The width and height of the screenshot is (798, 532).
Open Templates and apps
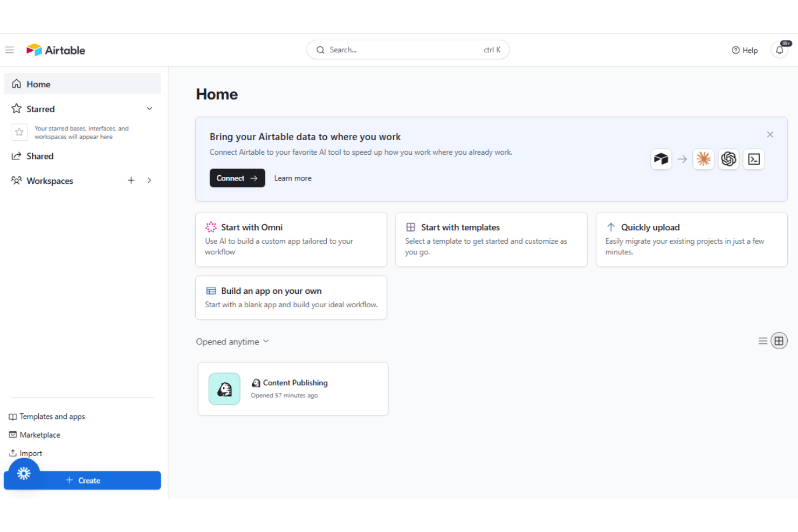47,417
